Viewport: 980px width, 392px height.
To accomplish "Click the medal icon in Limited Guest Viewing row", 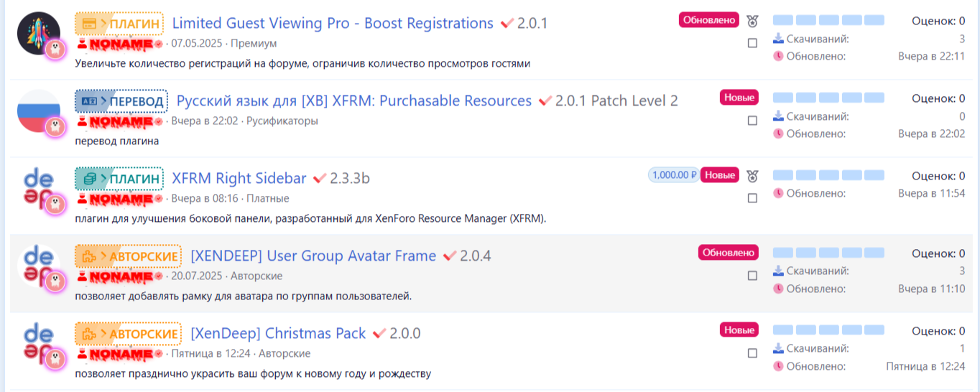I will click(x=752, y=21).
